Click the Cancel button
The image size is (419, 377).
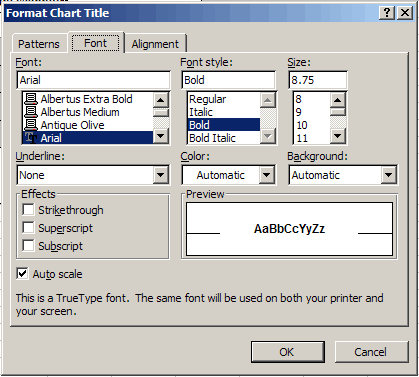371,352
